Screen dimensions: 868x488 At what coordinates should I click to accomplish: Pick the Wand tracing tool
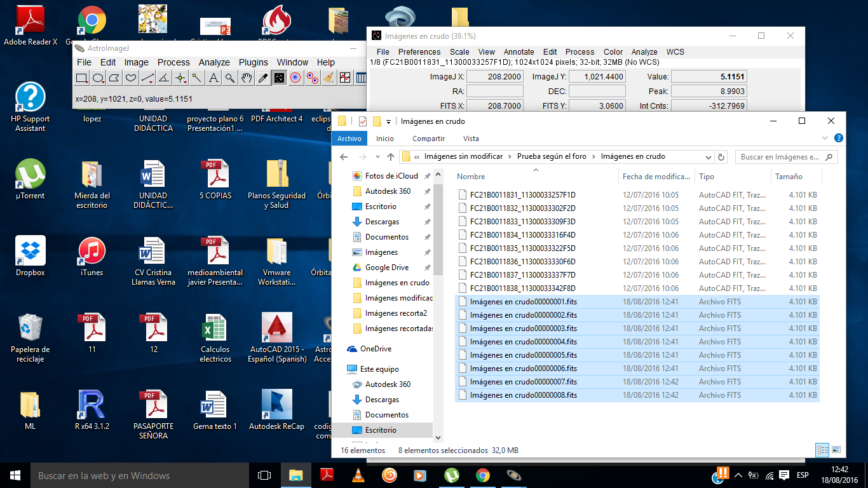(x=197, y=78)
